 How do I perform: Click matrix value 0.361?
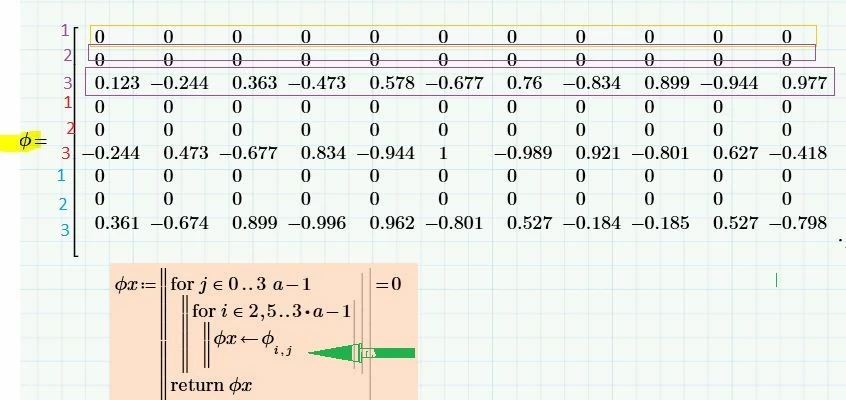117,223
